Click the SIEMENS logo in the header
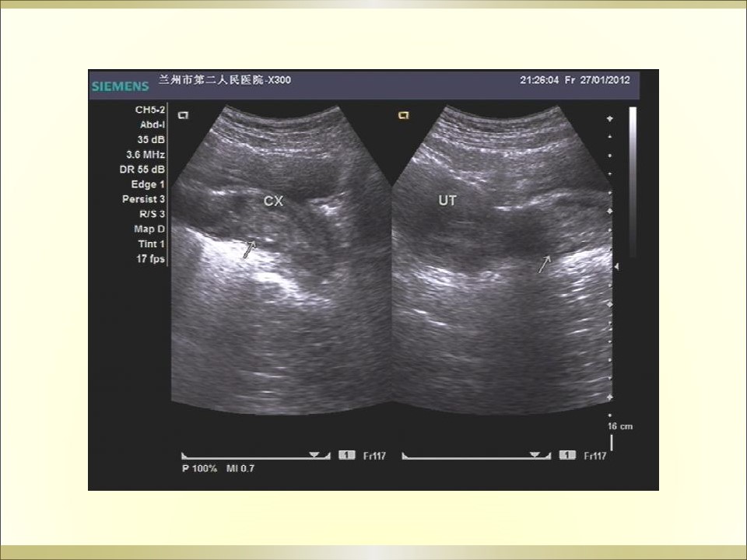This screenshot has width=747, height=560. tap(121, 86)
